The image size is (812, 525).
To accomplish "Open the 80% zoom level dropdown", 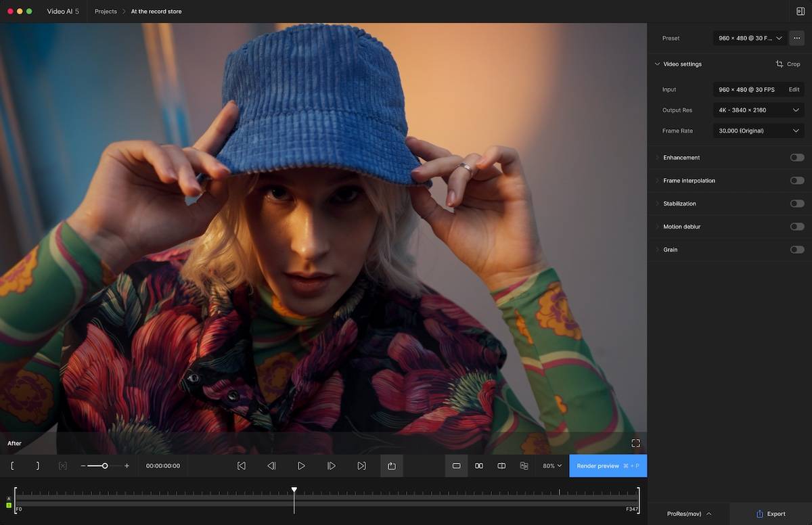I will tap(551, 466).
